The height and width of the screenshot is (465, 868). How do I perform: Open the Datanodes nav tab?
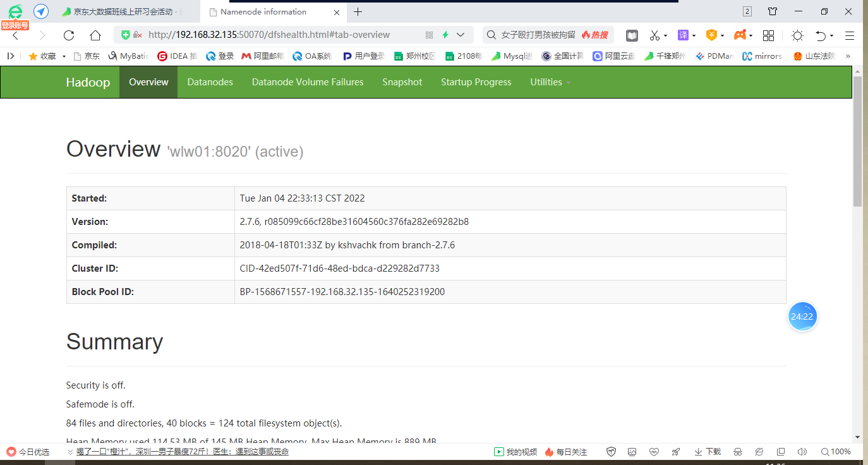point(210,82)
